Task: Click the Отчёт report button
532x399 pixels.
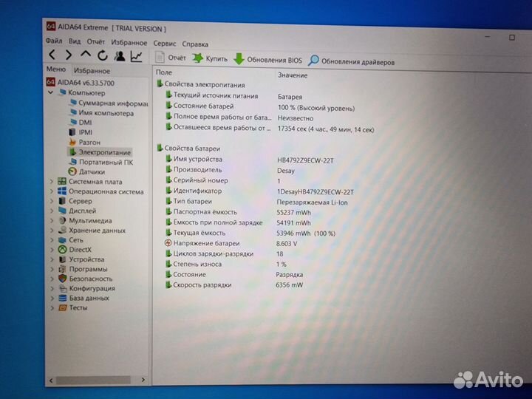Action: point(171,58)
